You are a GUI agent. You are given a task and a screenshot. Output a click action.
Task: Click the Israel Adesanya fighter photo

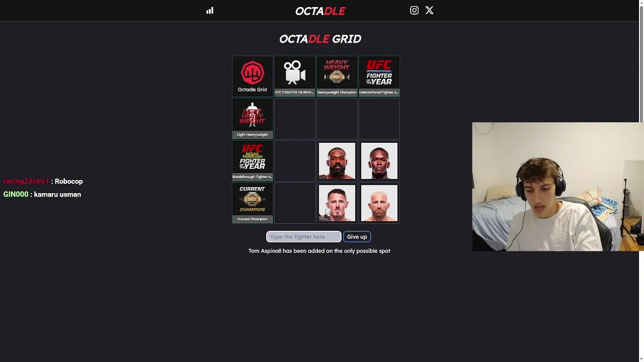click(x=379, y=161)
